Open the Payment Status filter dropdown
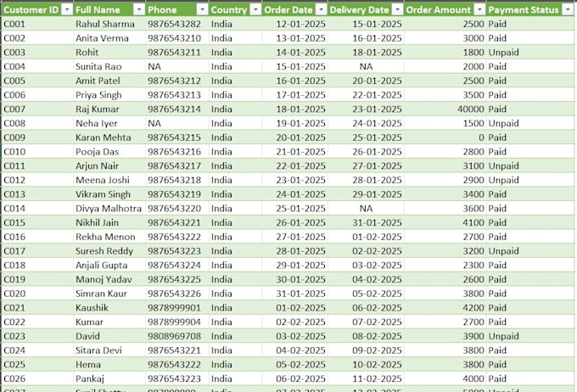 point(568,9)
